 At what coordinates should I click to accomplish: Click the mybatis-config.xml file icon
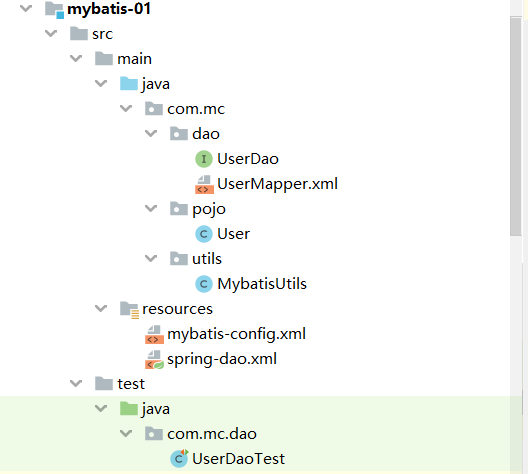[154, 335]
